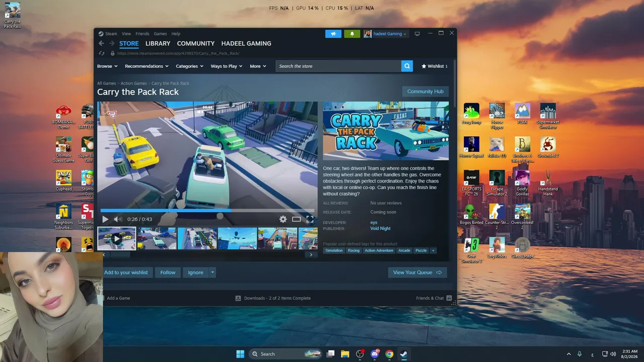Select the Cuphead desktop icon
The image size is (644, 362).
point(63,181)
